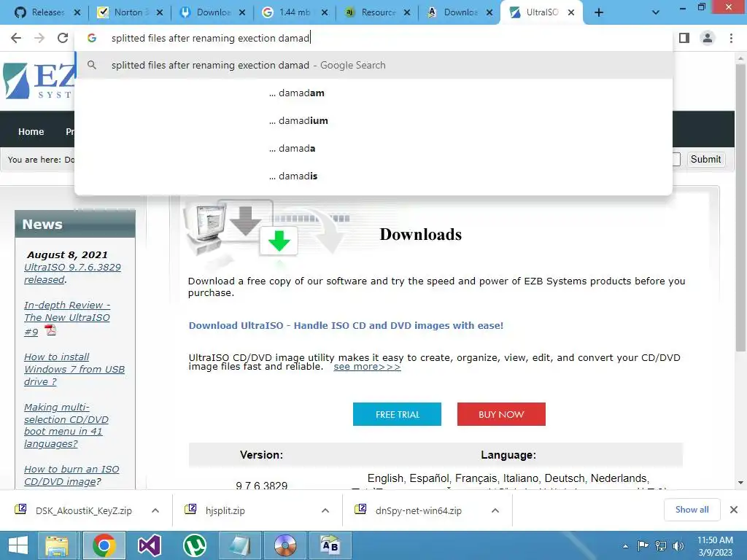The image size is (747, 560).
Task: Click the Action Center flag icon
Action: click(643, 545)
